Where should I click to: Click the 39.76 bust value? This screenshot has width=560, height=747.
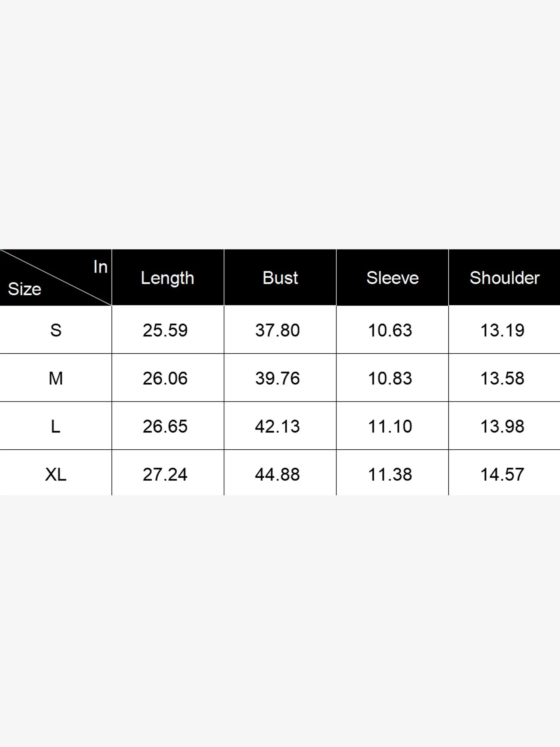[x=277, y=378]
